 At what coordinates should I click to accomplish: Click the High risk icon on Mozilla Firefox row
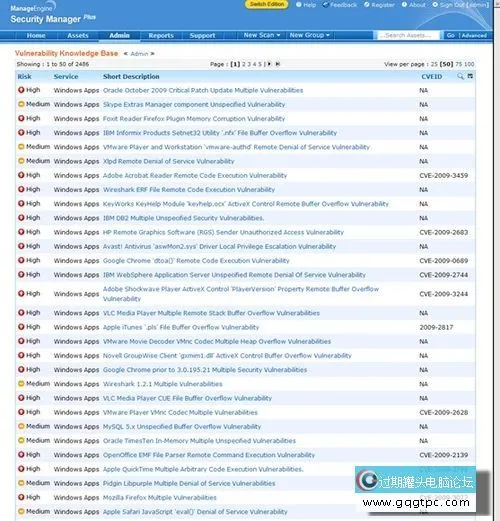click(21, 497)
